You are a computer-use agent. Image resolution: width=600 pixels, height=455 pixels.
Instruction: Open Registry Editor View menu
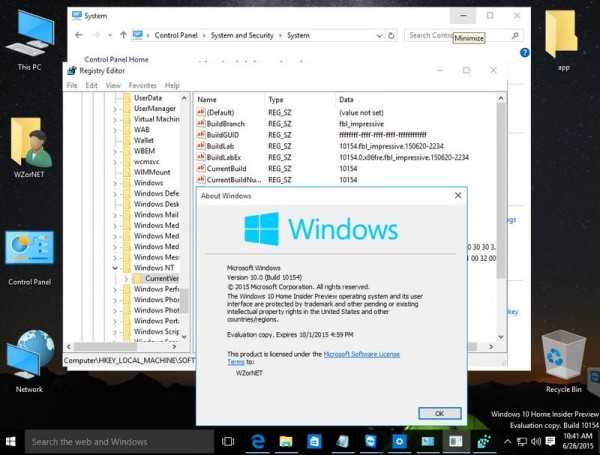coord(113,85)
